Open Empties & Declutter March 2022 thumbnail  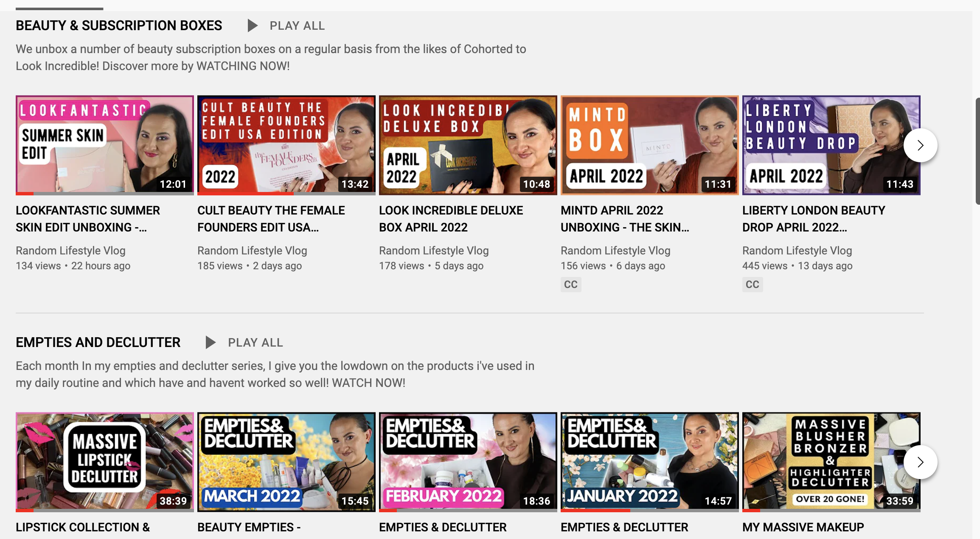[286, 462]
